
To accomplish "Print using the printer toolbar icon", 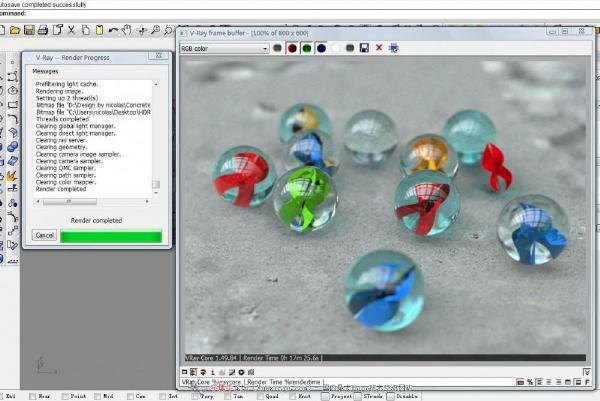I will (43, 30).
